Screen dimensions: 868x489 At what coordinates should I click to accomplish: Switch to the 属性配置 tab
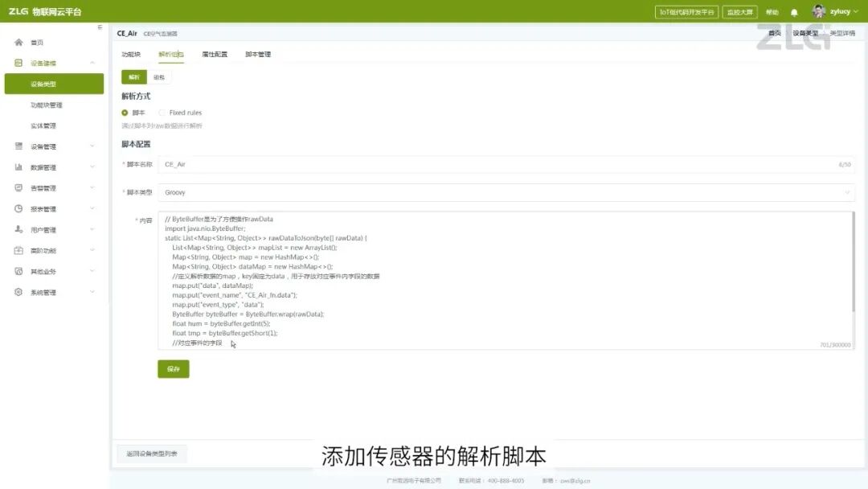tap(215, 54)
